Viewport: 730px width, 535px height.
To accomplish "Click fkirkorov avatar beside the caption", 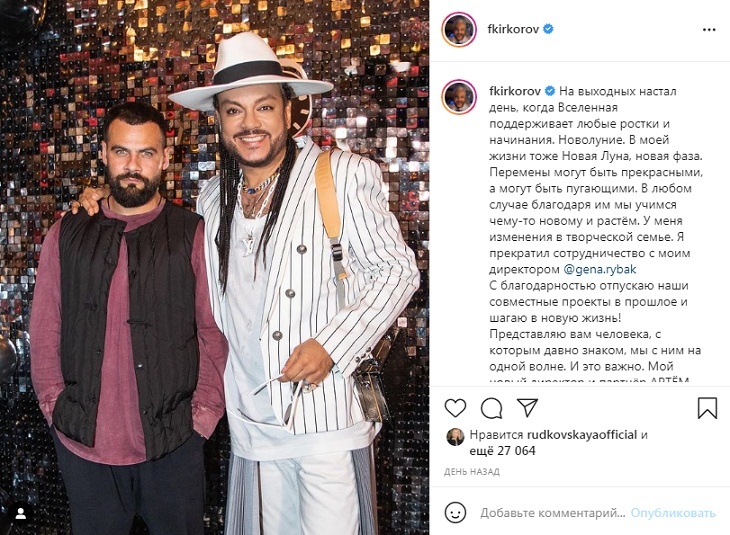I will (x=459, y=97).
